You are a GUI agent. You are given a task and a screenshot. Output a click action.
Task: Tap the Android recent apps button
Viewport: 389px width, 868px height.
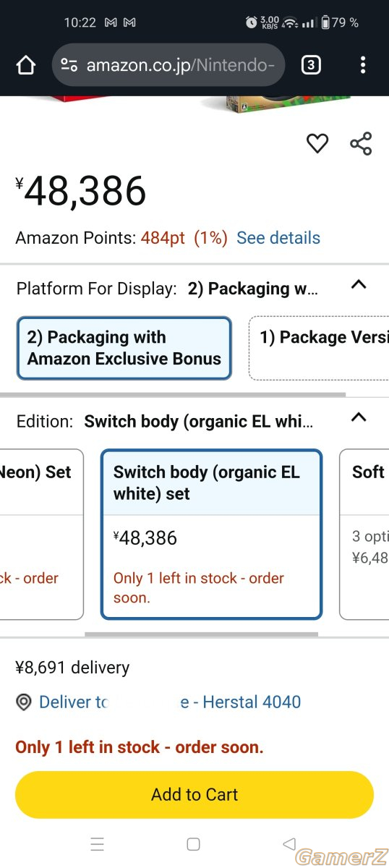[98, 844]
